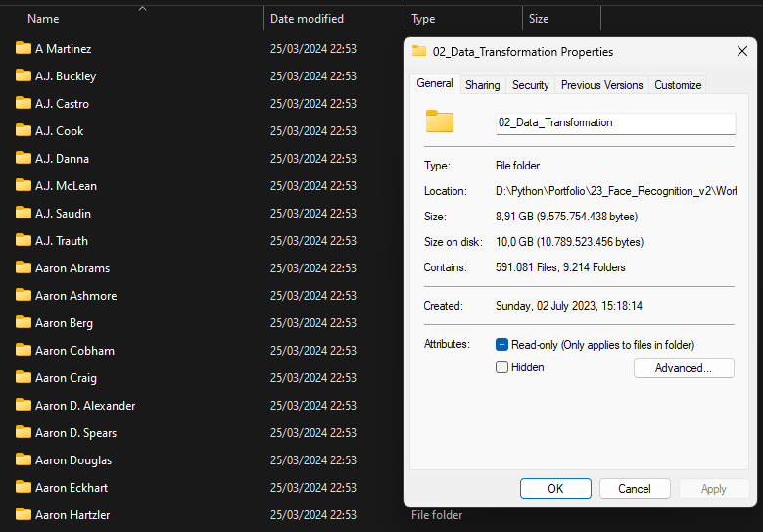The image size is (763, 532).
Task: Open the Advanced attributes dialog
Action: (684, 368)
